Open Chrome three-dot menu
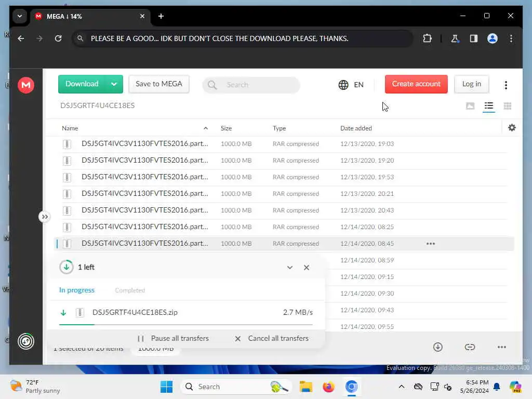The height and width of the screenshot is (399, 532). click(511, 38)
